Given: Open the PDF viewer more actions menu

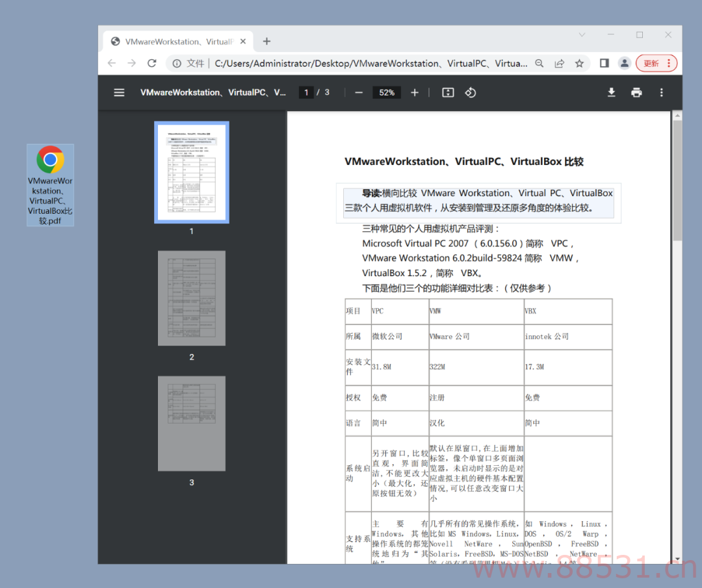Looking at the screenshot, I should coord(661,93).
